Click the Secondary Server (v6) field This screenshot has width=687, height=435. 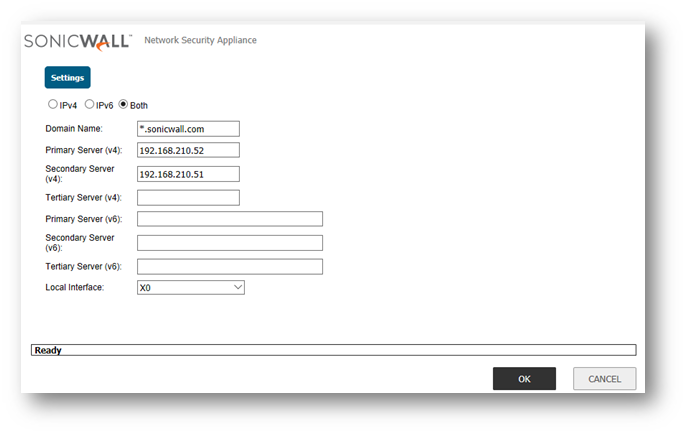click(x=230, y=243)
